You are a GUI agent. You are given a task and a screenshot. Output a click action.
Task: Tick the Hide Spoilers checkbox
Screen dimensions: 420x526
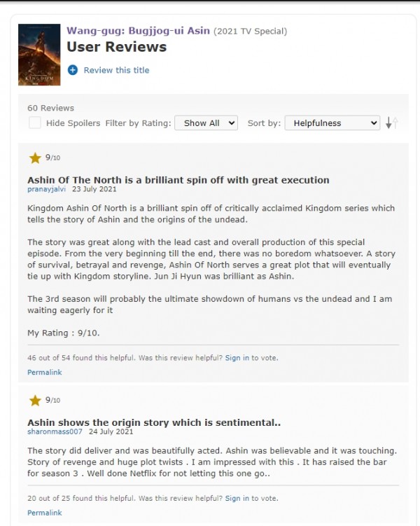point(34,123)
